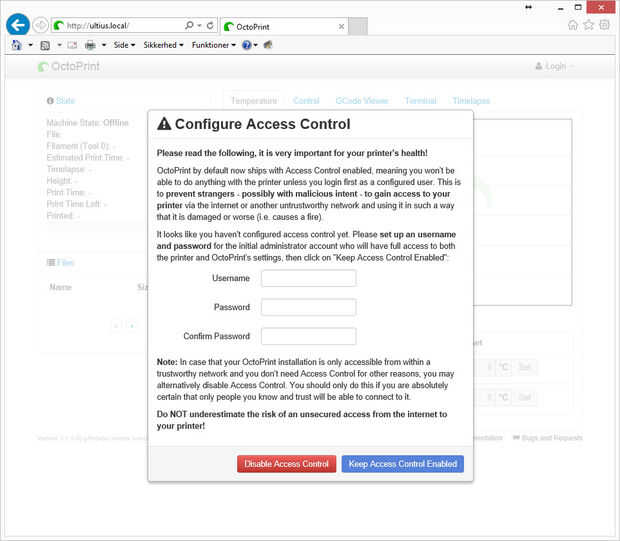Image resolution: width=620 pixels, height=541 pixels.
Task: Click the last toolbar icon after help
Action: pos(268,45)
